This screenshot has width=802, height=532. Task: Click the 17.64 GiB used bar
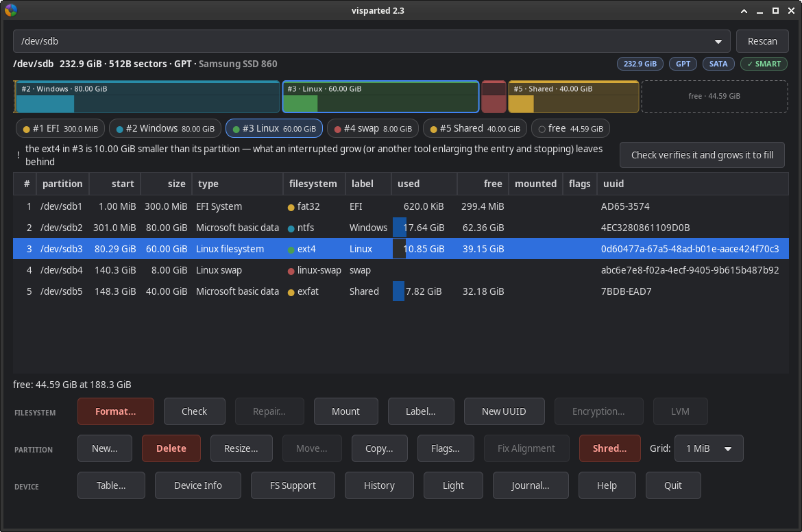click(x=400, y=228)
